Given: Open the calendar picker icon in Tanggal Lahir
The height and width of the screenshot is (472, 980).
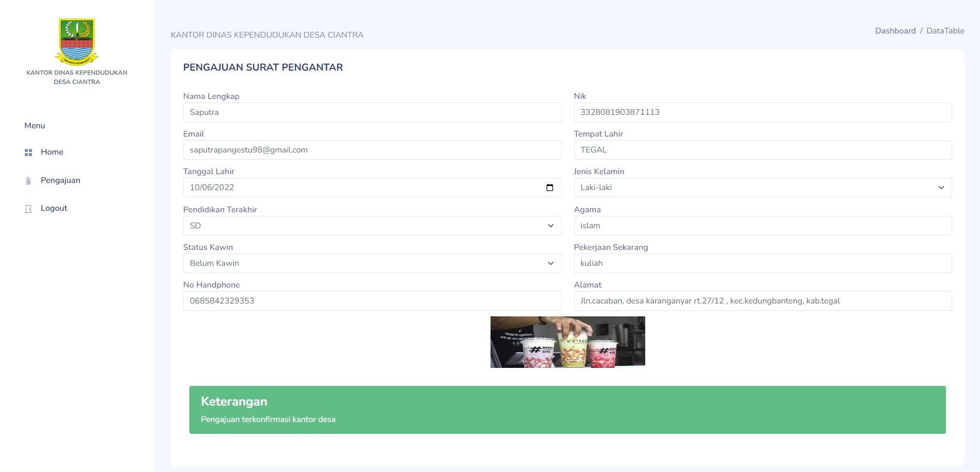Looking at the screenshot, I should pyautogui.click(x=549, y=188).
